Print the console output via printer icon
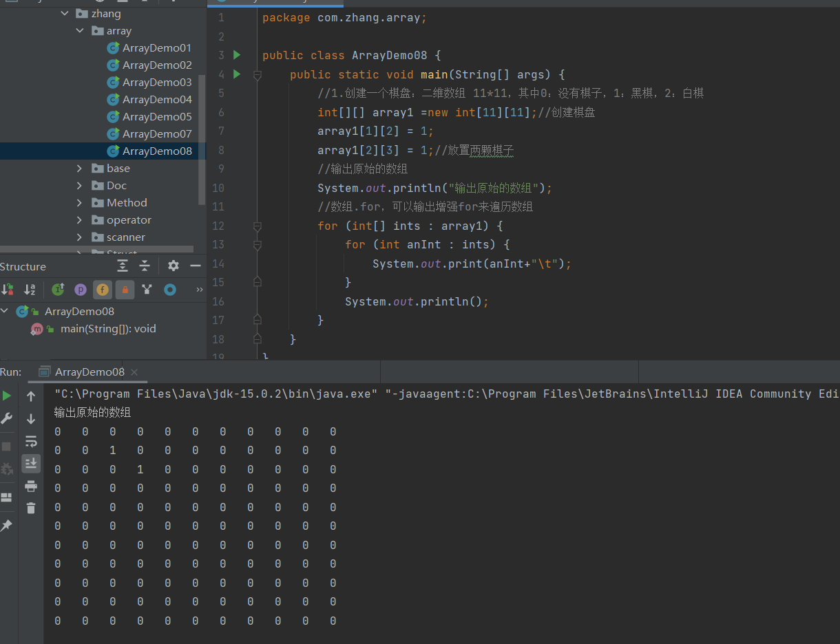 (x=31, y=486)
